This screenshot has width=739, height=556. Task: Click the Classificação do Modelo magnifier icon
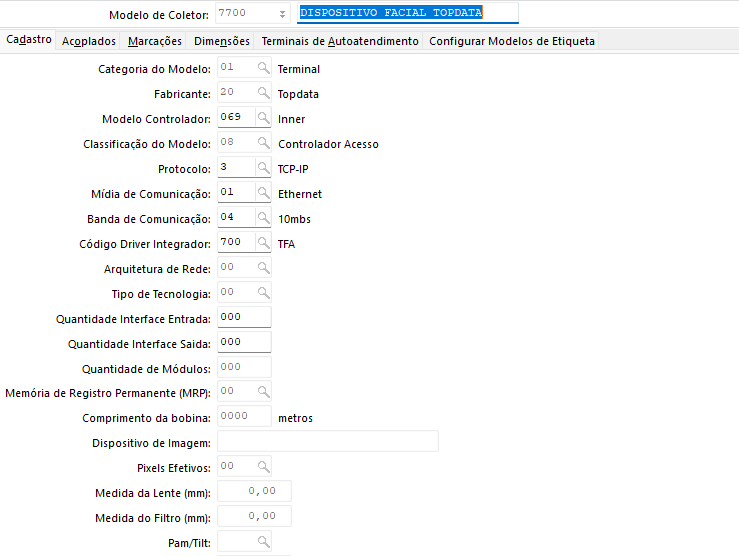(263, 143)
